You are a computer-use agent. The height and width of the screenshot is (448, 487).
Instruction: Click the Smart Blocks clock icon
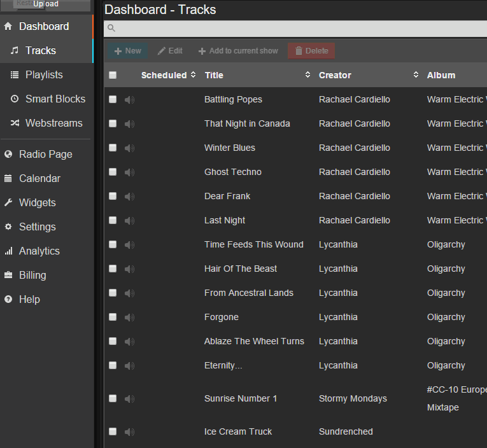click(15, 99)
